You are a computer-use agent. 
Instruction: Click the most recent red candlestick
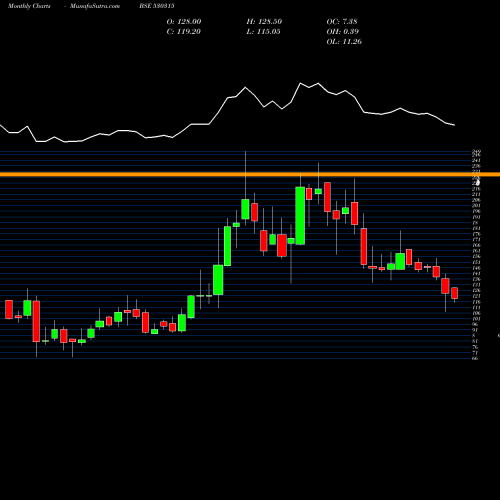point(454,293)
